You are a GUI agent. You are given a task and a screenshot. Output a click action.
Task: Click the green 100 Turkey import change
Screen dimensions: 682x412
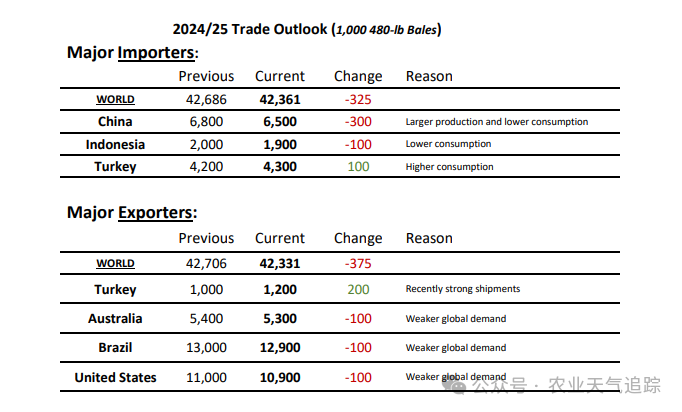point(358,167)
